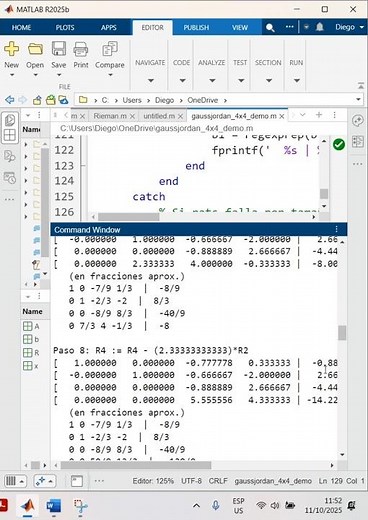Open the New dropdown arrow

click(x=11, y=75)
